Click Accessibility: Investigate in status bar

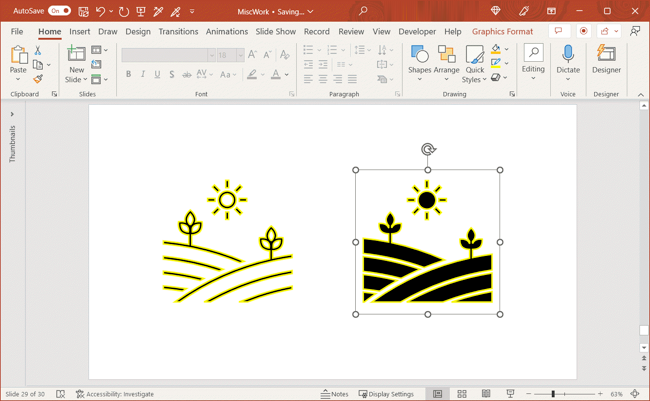[x=115, y=394]
